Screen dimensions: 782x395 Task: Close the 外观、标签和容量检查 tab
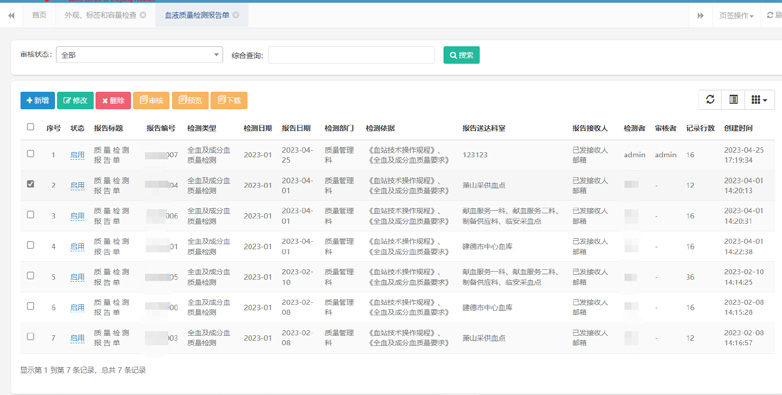(143, 15)
